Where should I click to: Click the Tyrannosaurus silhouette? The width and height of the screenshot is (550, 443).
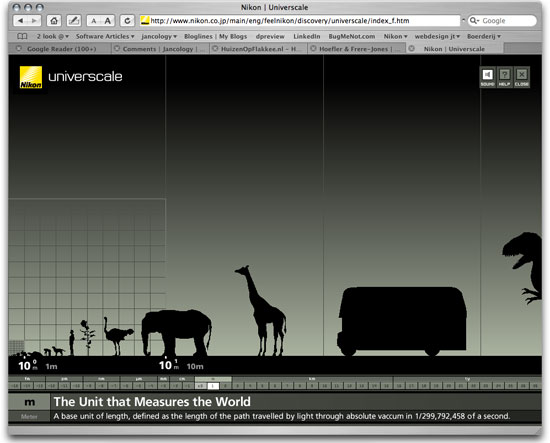[523, 268]
